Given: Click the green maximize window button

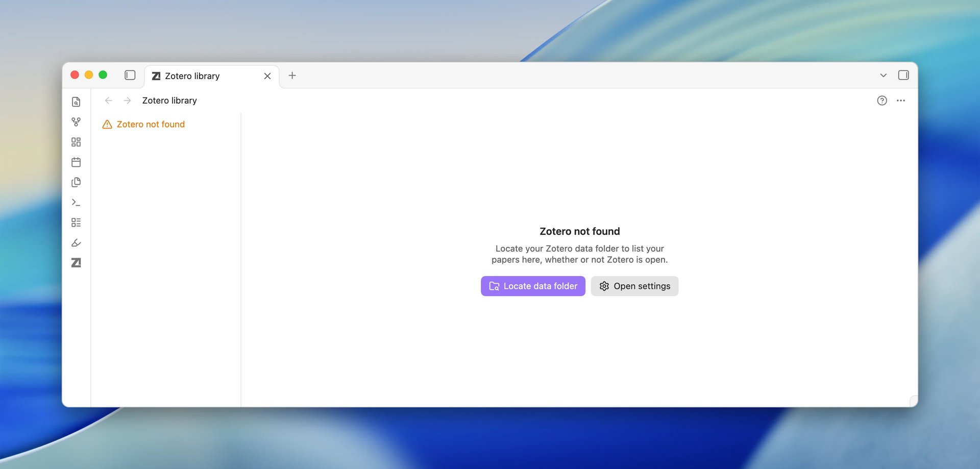Looking at the screenshot, I should tap(103, 75).
